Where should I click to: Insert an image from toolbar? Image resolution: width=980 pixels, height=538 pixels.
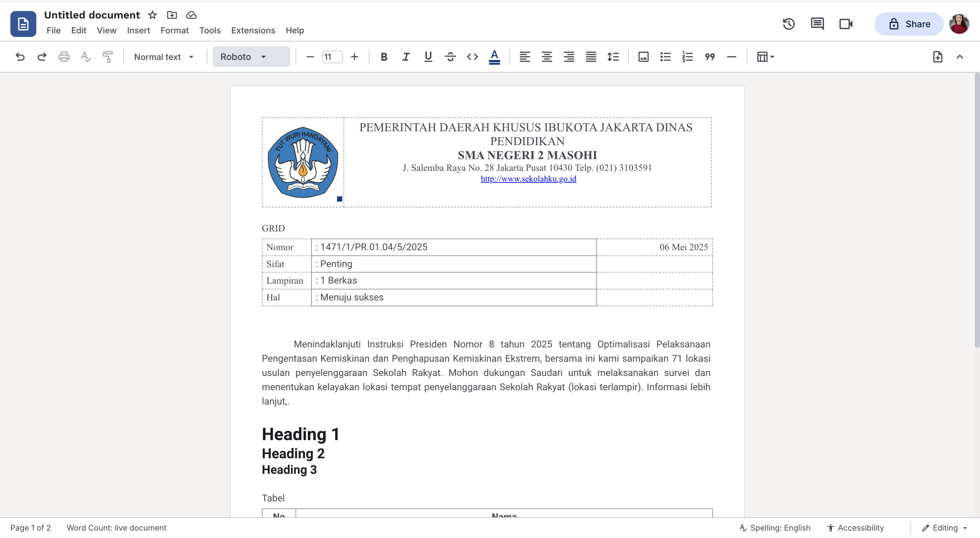pos(643,57)
